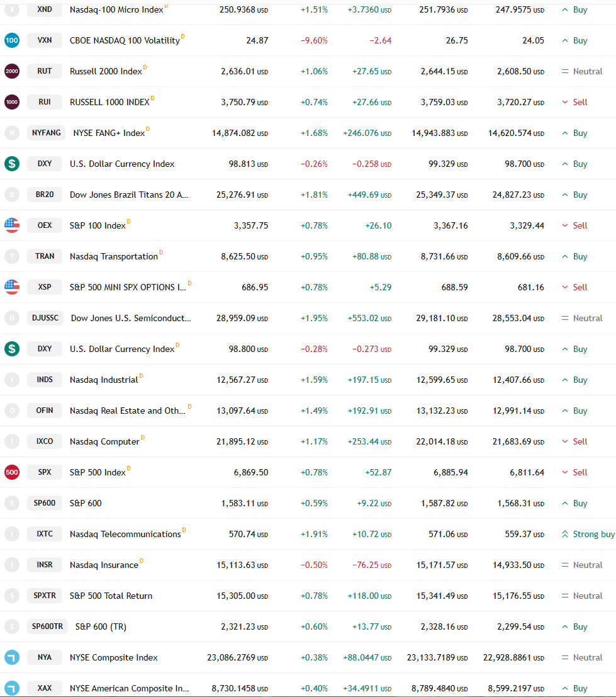616x697 pixels.
Task: Open Nasdaq Telecommunications link
Action: coord(125,534)
